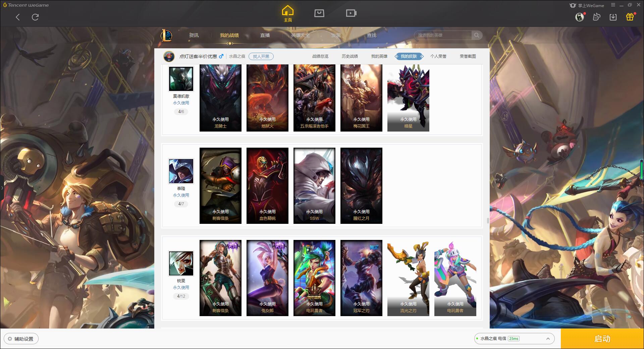Click the 4/6 skin count badge

pos(181,111)
